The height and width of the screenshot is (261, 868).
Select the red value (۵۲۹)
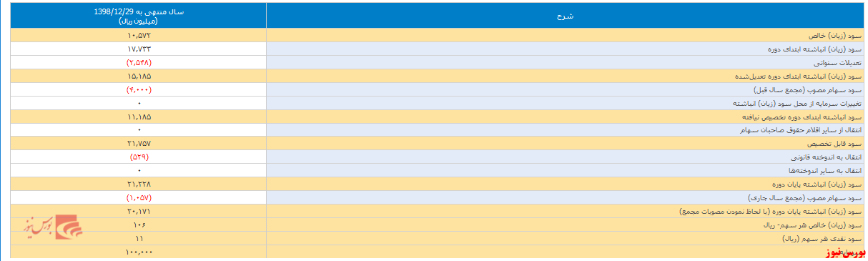(139, 157)
